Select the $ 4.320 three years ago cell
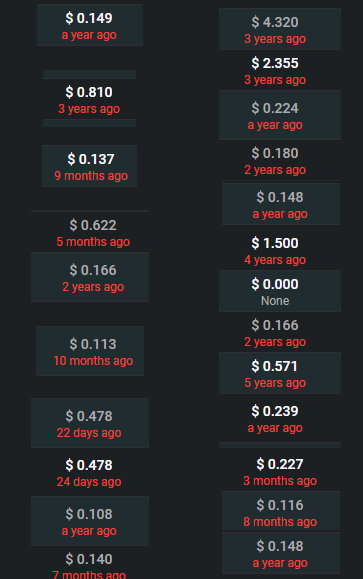Screen dimensions: 363x579 click(280, 29)
